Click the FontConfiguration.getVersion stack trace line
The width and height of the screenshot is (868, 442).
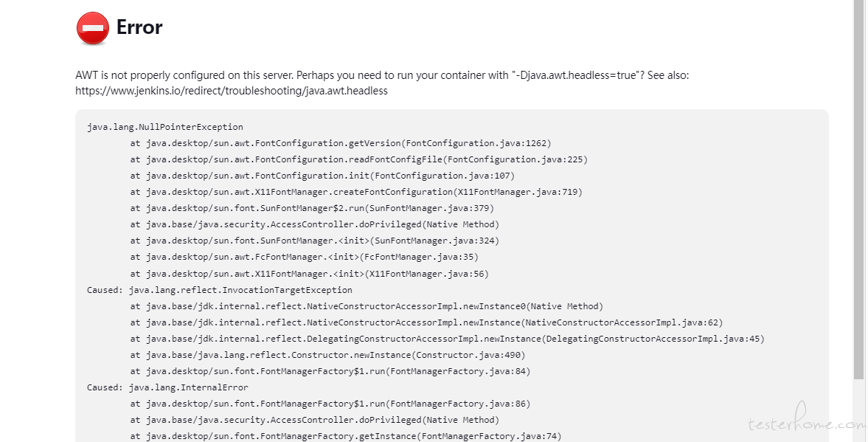pos(341,143)
